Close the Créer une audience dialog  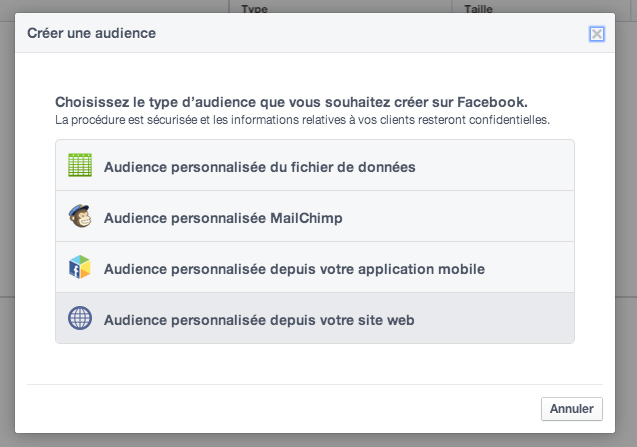coord(597,34)
